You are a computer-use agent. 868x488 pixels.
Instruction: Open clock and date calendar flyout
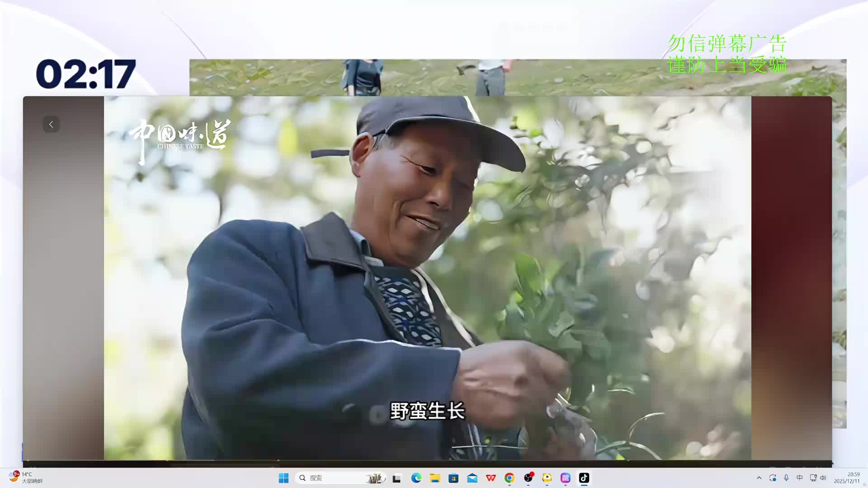(x=847, y=478)
